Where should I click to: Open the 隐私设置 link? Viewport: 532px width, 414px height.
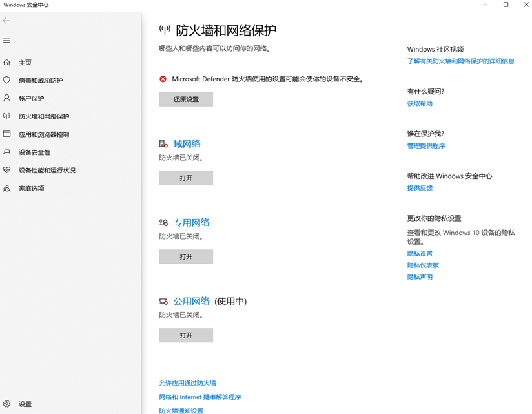[x=420, y=253]
